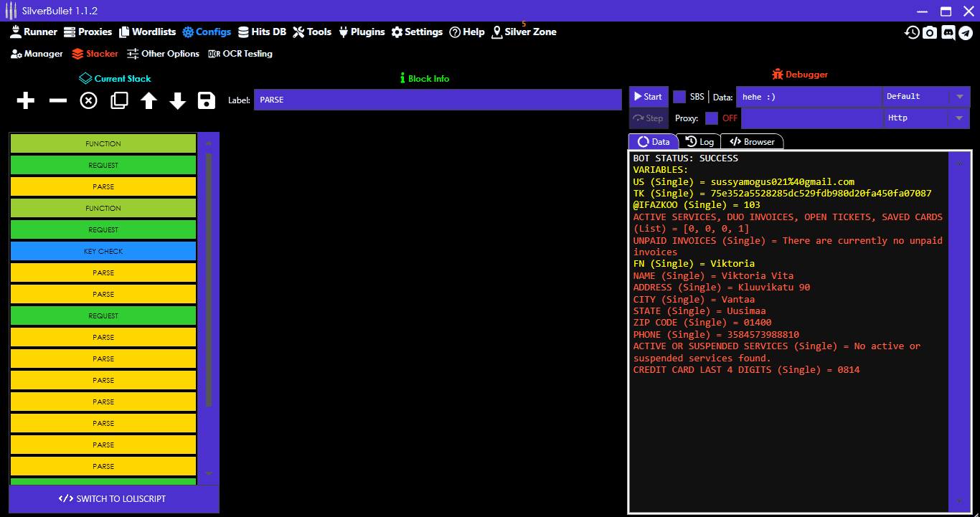The height and width of the screenshot is (517, 980).
Task: Duplicate the selected stack block
Action: 119,100
